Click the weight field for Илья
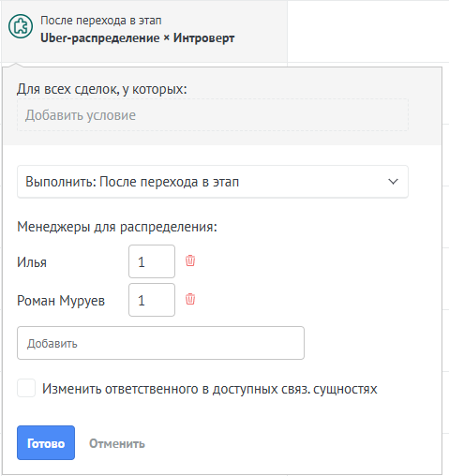The height and width of the screenshot is (476, 449). pyautogui.click(x=152, y=261)
